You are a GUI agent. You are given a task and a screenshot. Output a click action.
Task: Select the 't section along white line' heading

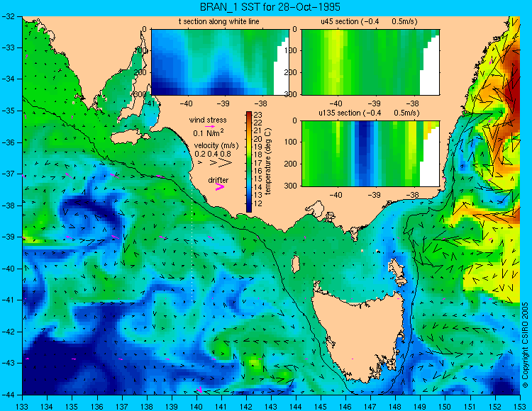[x=219, y=21]
